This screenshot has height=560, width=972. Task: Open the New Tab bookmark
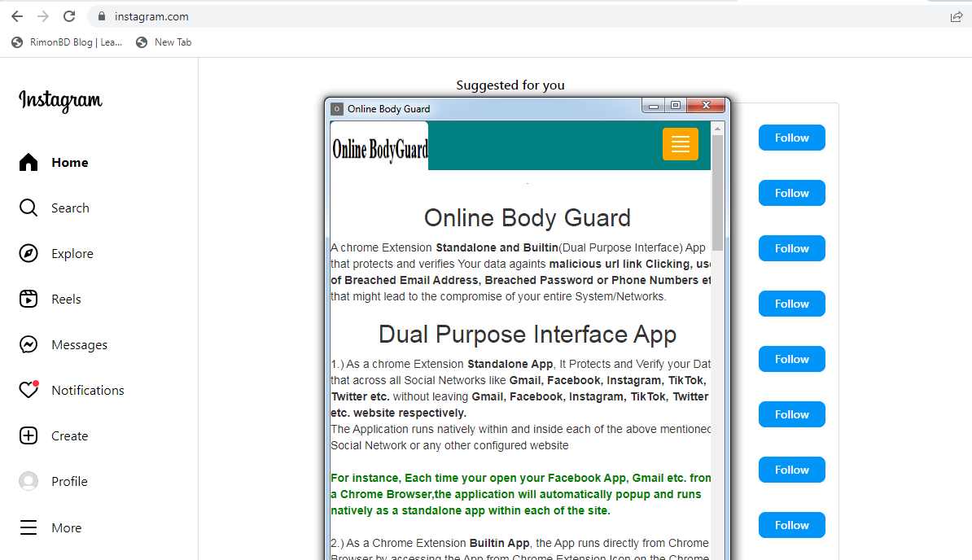click(x=164, y=42)
